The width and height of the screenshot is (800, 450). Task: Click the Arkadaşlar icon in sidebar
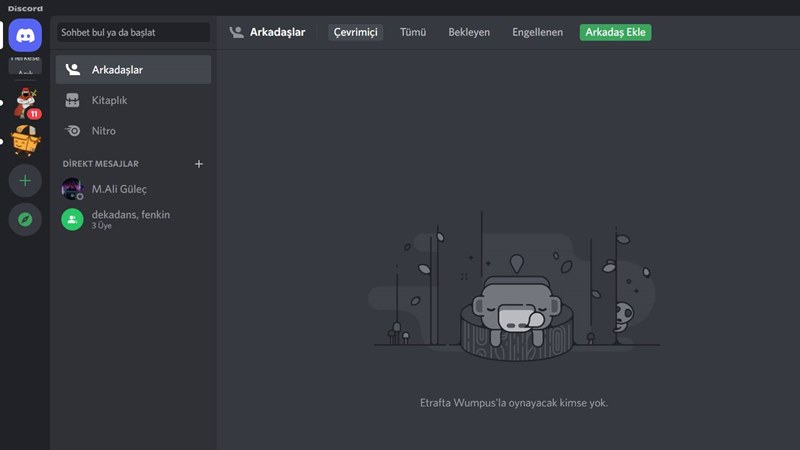pos(73,69)
